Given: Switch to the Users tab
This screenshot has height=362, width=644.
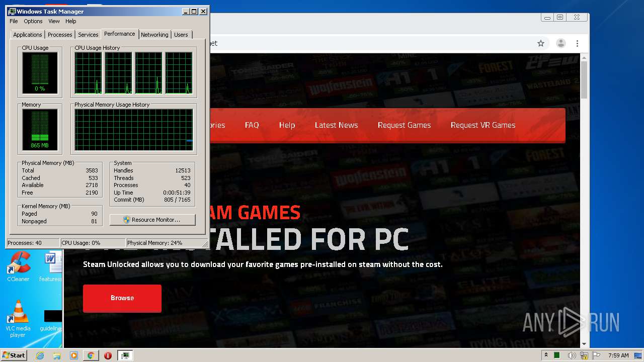Looking at the screenshot, I should click(181, 35).
